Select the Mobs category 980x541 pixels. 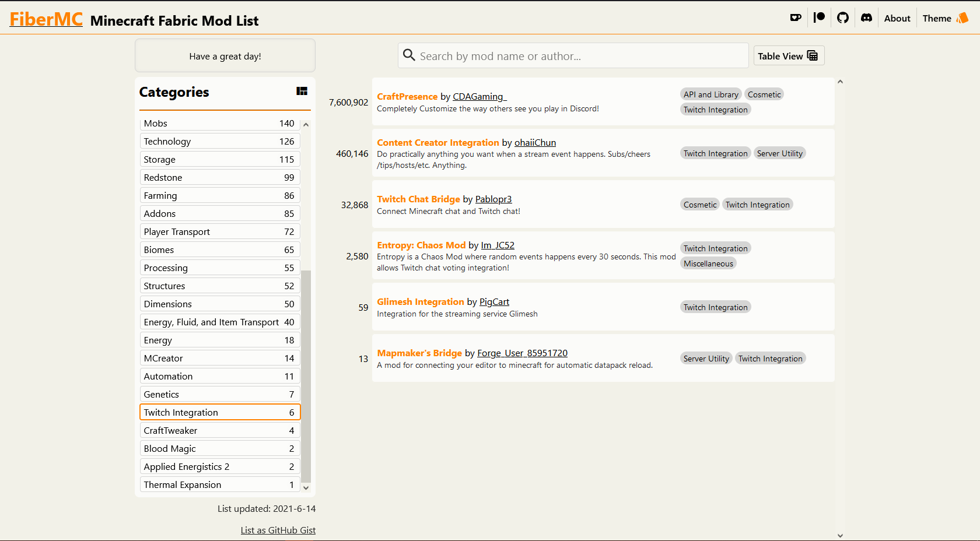click(x=220, y=123)
